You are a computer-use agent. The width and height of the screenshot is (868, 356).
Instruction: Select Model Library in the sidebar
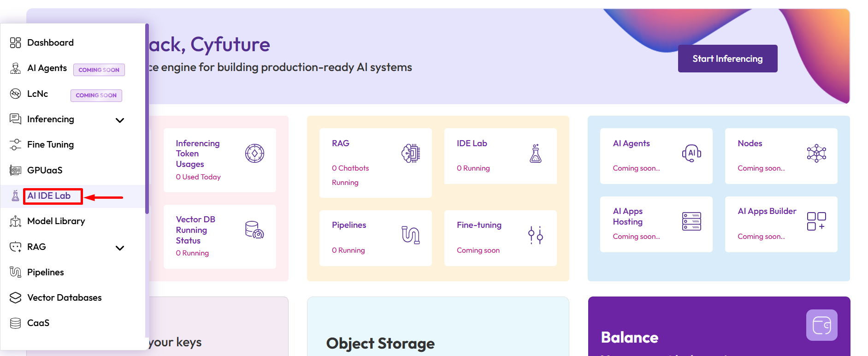[56, 221]
